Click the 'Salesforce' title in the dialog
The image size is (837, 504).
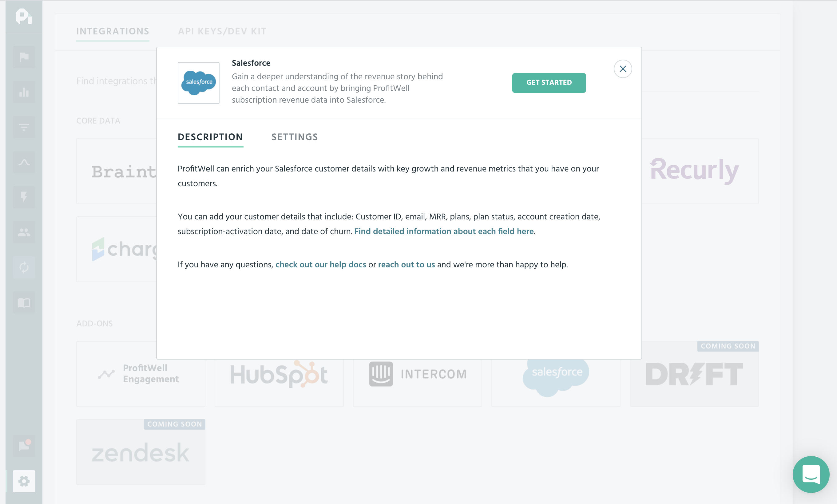click(251, 63)
